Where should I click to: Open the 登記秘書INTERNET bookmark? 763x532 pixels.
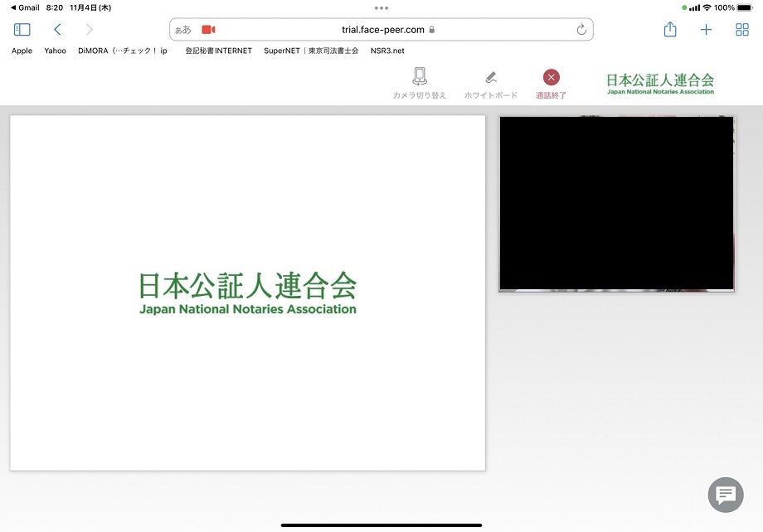218,51
